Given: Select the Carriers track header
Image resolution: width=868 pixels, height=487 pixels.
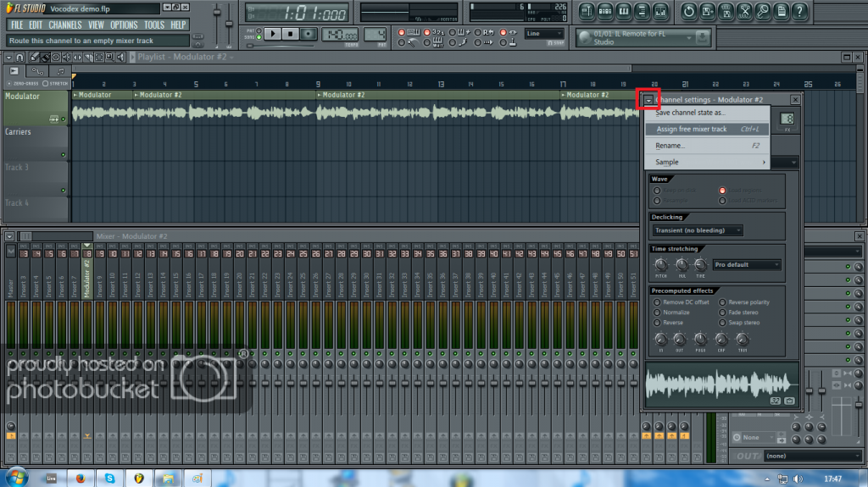Looking at the screenshot, I should [36, 143].
